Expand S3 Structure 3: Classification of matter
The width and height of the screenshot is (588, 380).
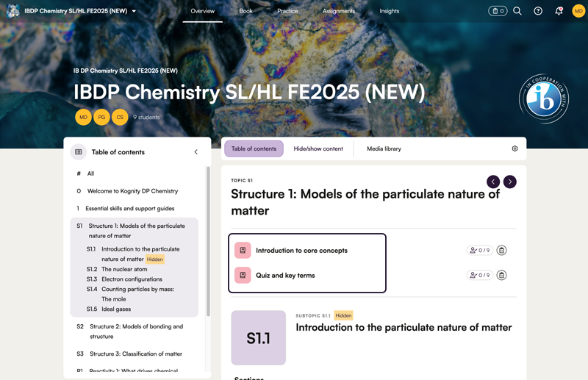(x=135, y=354)
